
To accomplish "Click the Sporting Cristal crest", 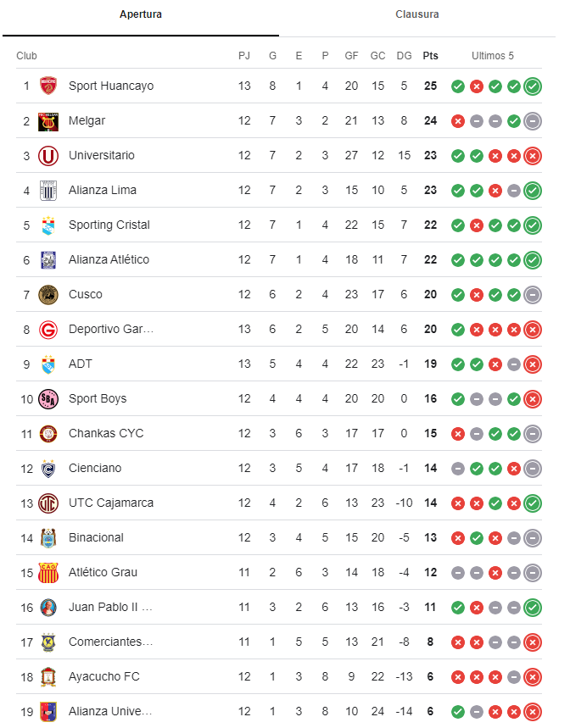I will point(48,225).
